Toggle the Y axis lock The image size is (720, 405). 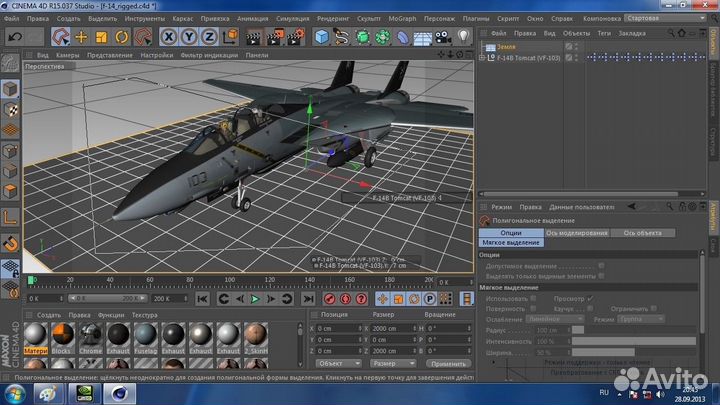tap(189, 37)
